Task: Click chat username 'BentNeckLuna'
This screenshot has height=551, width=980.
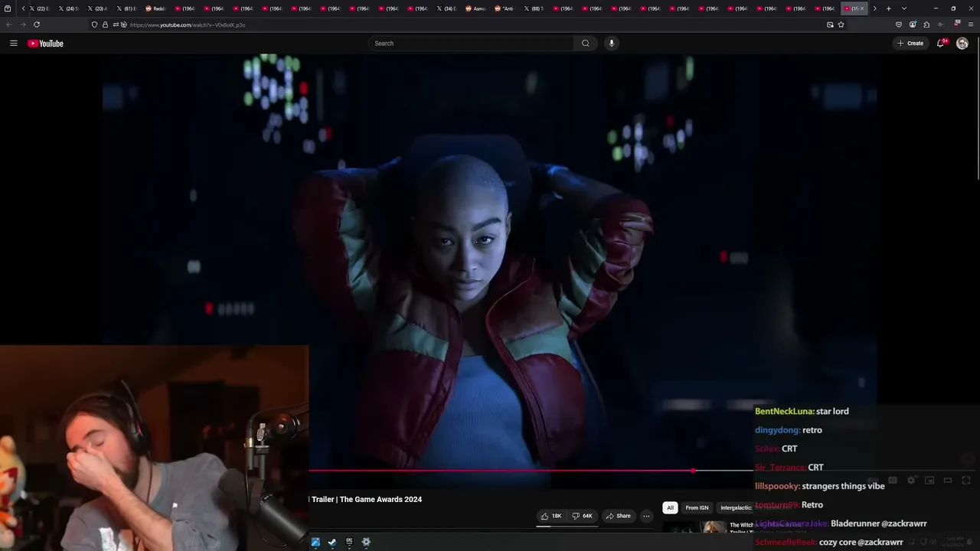Action: point(784,412)
